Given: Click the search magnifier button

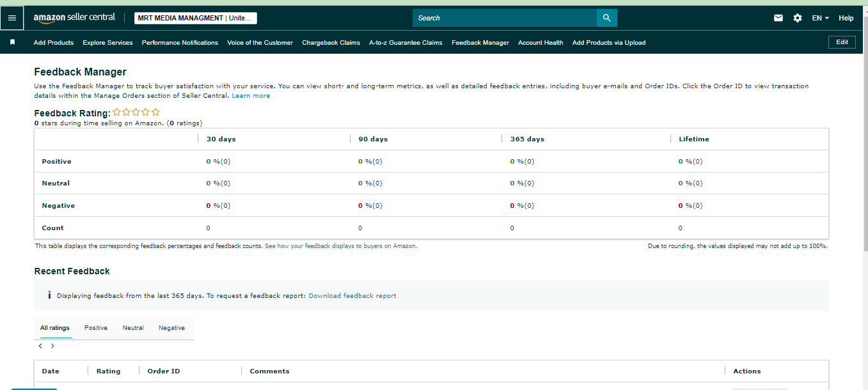Looking at the screenshot, I should coord(607,18).
